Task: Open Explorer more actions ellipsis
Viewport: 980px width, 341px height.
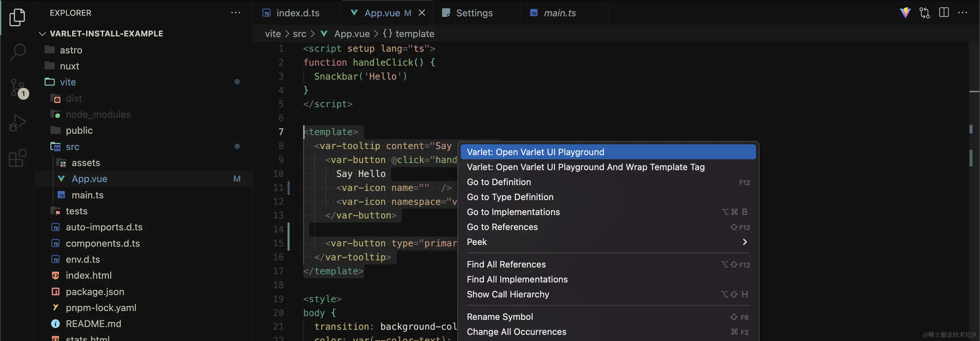Action: coord(235,13)
